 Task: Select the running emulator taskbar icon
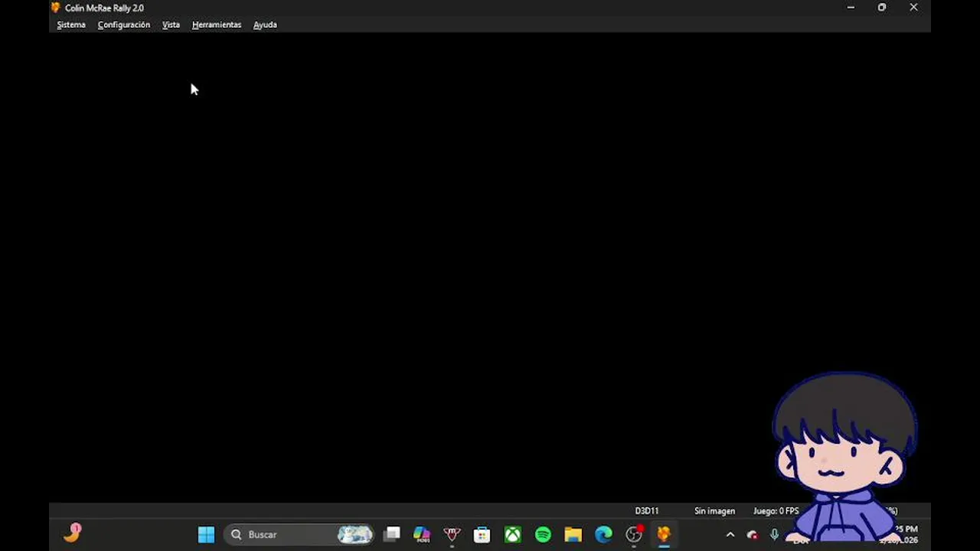pyautogui.click(x=664, y=534)
